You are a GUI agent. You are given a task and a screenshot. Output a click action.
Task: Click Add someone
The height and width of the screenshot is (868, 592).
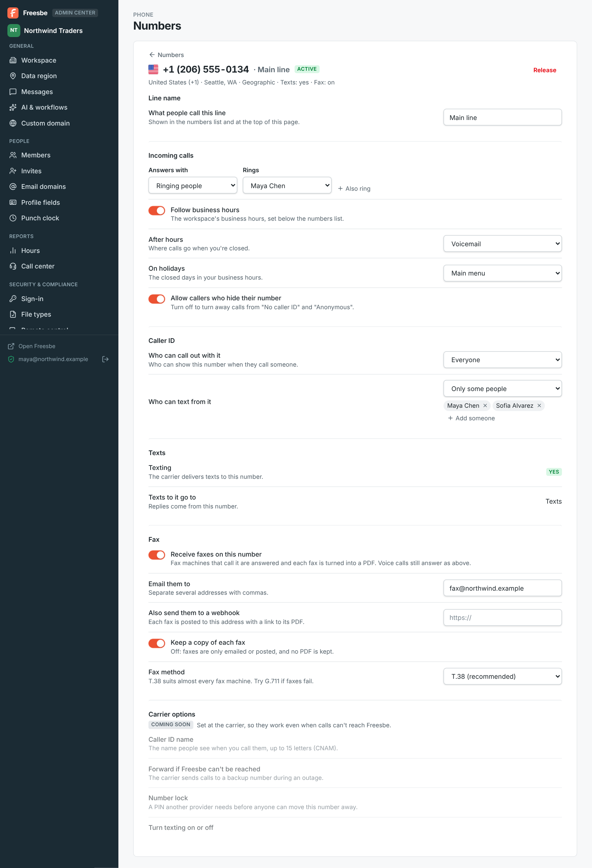(471, 418)
